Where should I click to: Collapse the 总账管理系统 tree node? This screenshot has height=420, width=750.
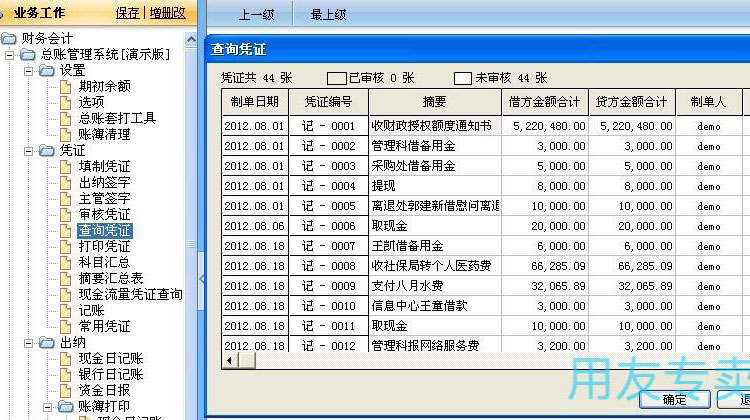click(10, 55)
